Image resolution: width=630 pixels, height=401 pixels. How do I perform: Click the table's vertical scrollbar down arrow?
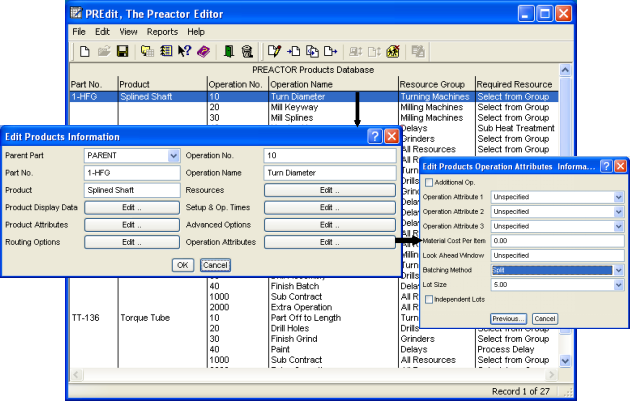[x=565, y=360]
